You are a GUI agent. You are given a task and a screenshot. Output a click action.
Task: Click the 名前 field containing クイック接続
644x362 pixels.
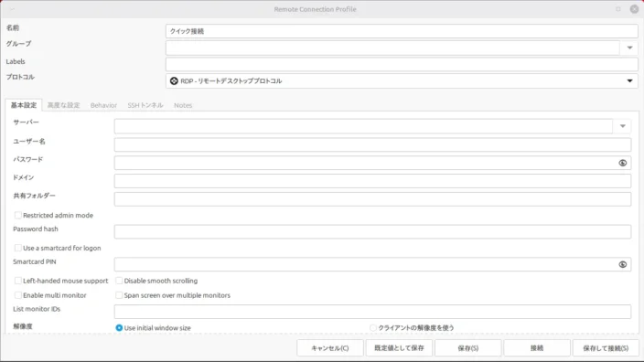(x=402, y=31)
